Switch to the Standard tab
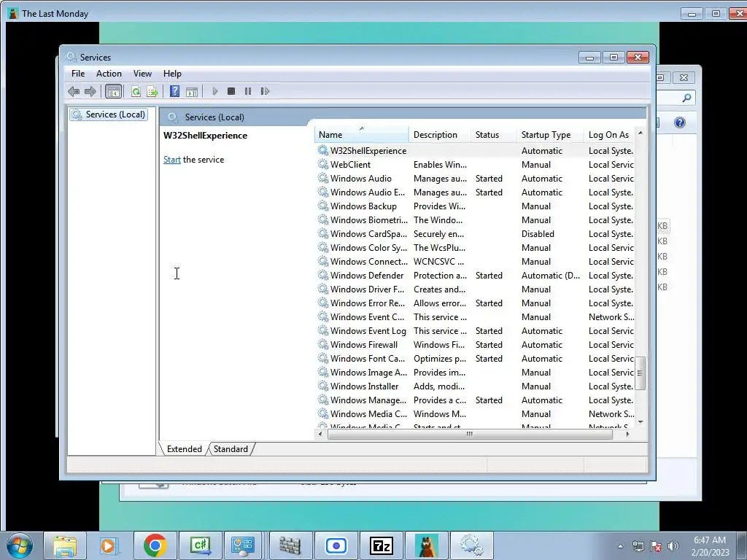Screen dimensions: 747x560 pos(231,449)
